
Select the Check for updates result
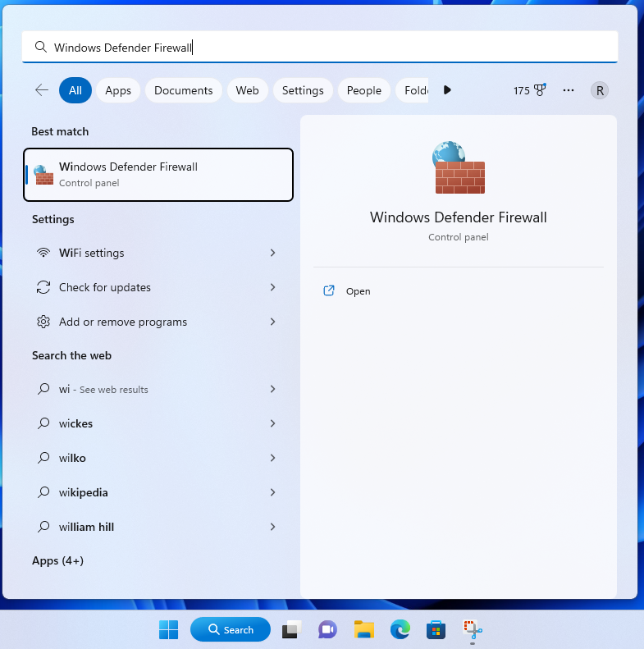click(x=158, y=287)
